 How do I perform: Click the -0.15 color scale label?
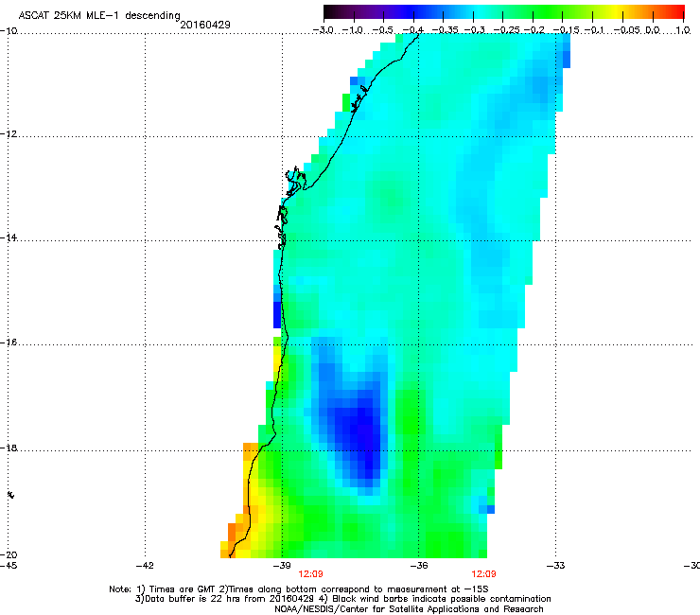click(x=566, y=30)
